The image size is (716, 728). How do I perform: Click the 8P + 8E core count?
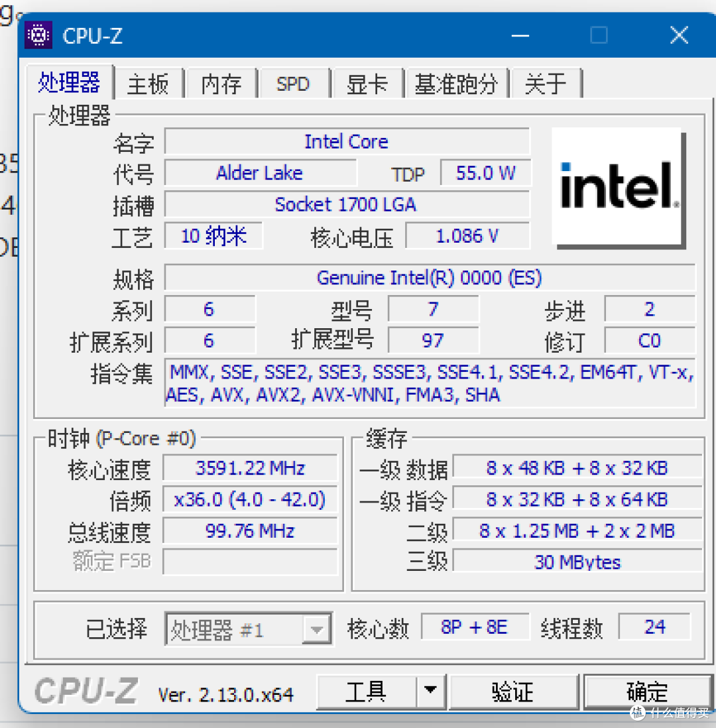pyautogui.click(x=475, y=627)
